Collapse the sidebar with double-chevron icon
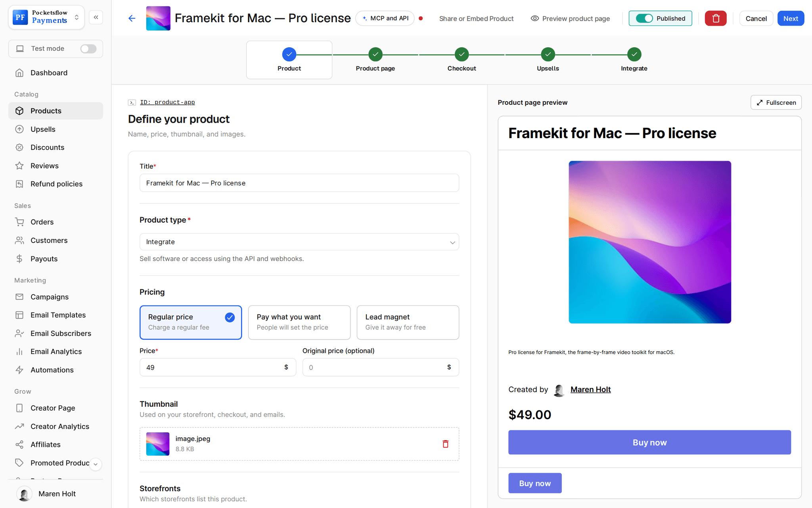Viewport: 812px width, 508px height. pyautogui.click(x=96, y=17)
